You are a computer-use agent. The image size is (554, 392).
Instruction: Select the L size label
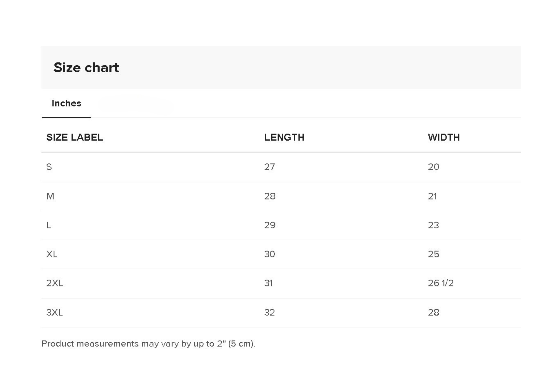(49, 225)
